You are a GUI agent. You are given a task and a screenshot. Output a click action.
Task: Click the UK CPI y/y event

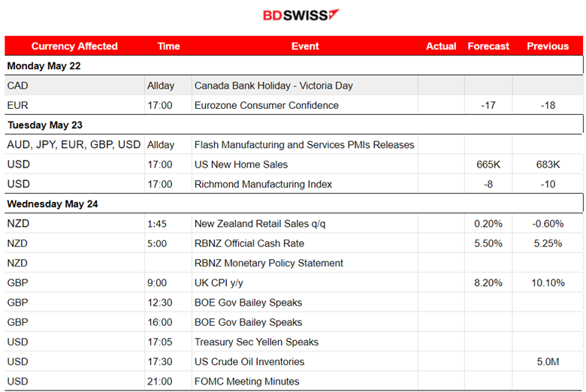[x=219, y=283]
